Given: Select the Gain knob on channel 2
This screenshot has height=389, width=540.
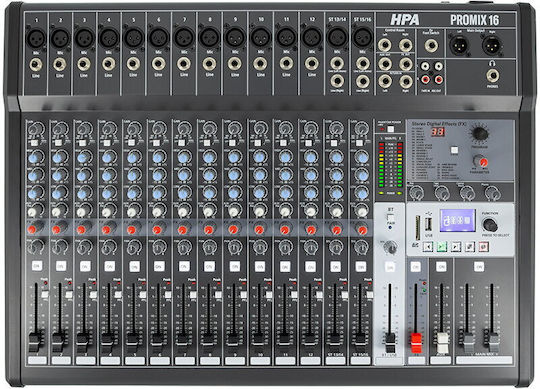Looking at the screenshot, I should (60, 129).
